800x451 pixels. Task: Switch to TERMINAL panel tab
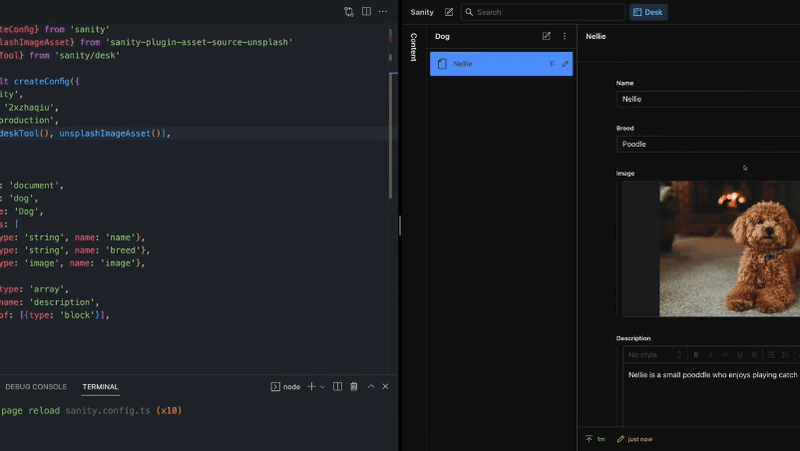coord(101,387)
